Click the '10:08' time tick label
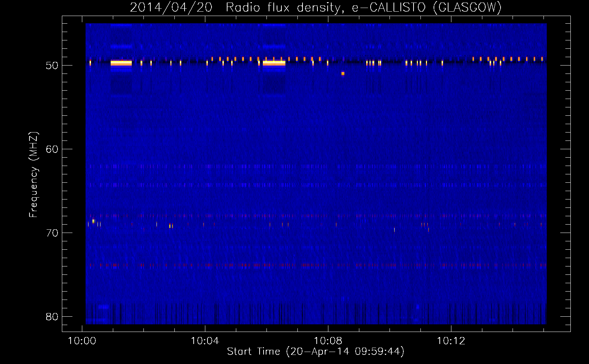 (328, 341)
